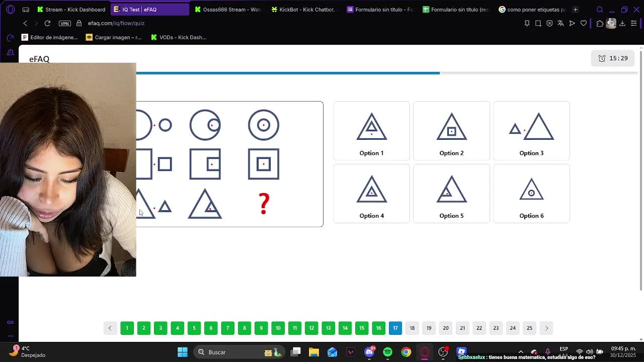644x362 pixels.
Task: Click the pinboard pin icon
Action: click(x=527, y=23)
